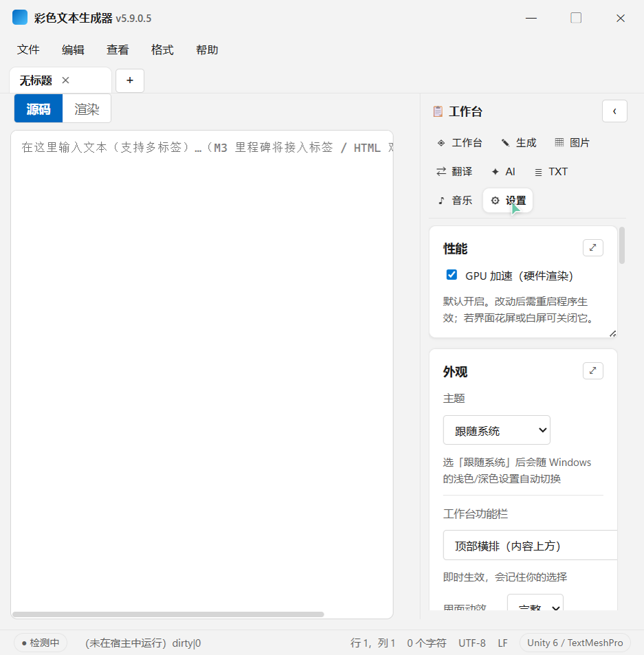Switch to 渲染 view

point(87,109)
